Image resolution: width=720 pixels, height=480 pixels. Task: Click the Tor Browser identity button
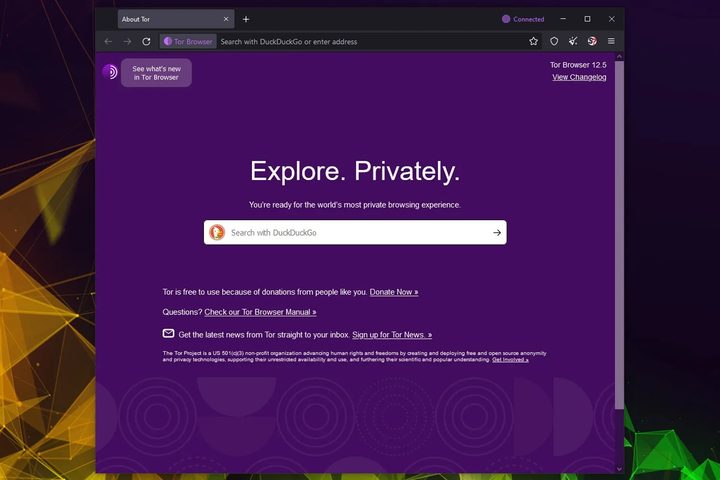(187, 42)
